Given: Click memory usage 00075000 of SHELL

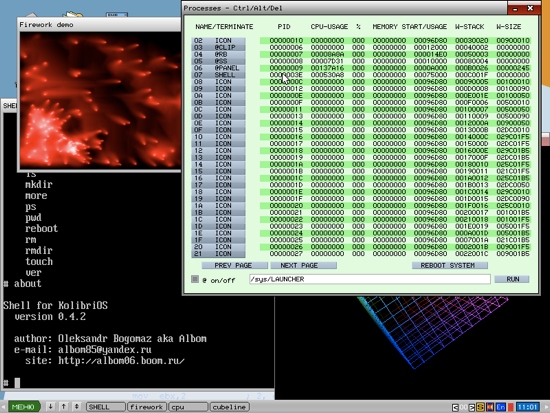Looking at the screenshot, I should [x=430, y=75].
